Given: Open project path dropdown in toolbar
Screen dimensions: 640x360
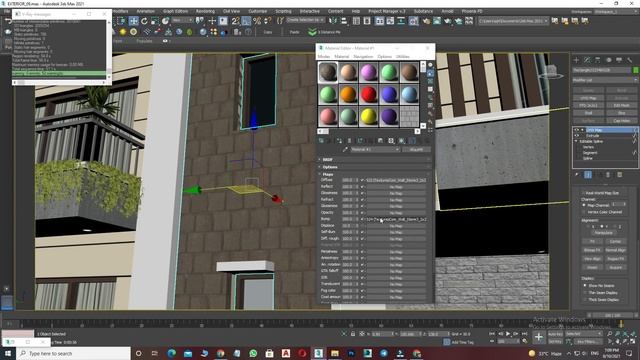Looking at the screenshot, I should coord(513,20).
